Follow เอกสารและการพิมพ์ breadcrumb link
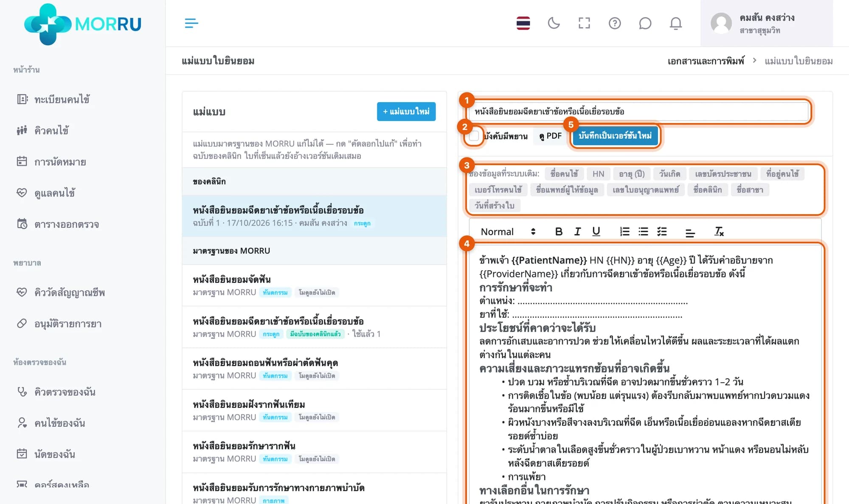The width and height of the screenshot is (849, 504). [x=706, y=61]
